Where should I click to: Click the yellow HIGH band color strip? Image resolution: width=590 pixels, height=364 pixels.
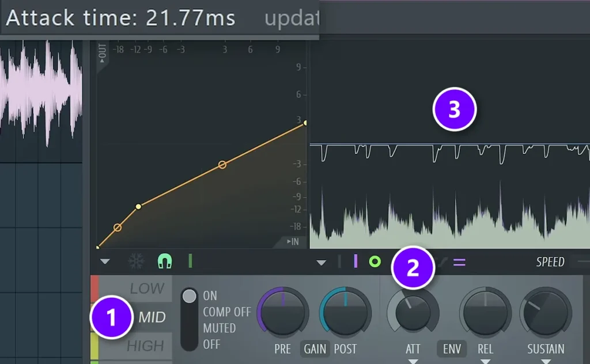(94, 346)
